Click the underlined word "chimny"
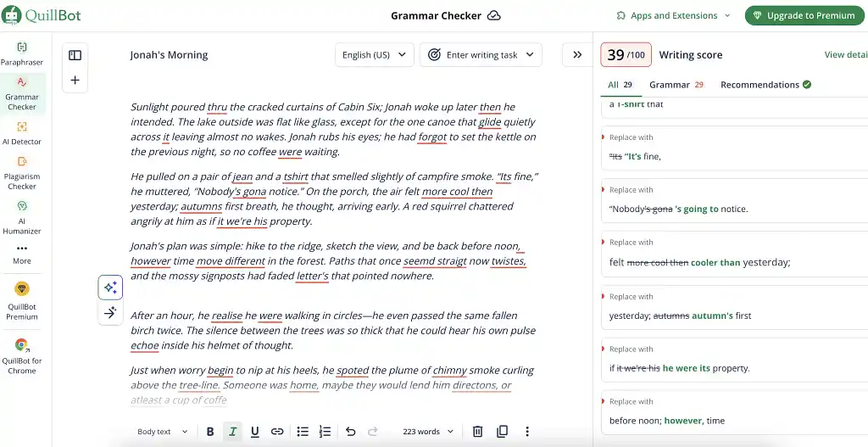This screenshot has height=447, width=868. (x=450, y=371)
